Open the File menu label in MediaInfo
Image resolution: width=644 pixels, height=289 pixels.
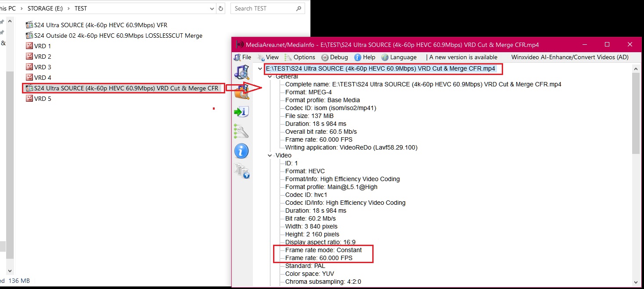[247, 57]
